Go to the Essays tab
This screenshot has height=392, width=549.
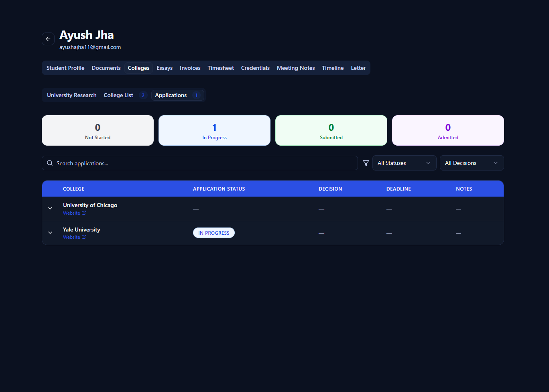(x=165, y=68)
